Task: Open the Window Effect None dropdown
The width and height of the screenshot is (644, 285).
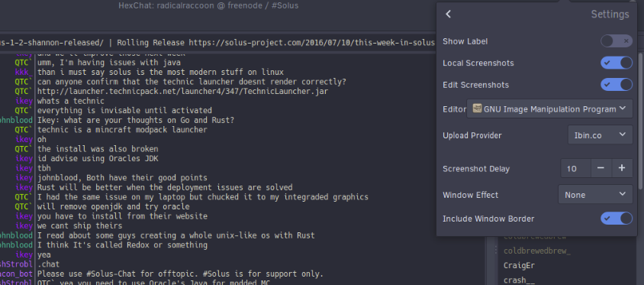Action: [x=595, y=195]
